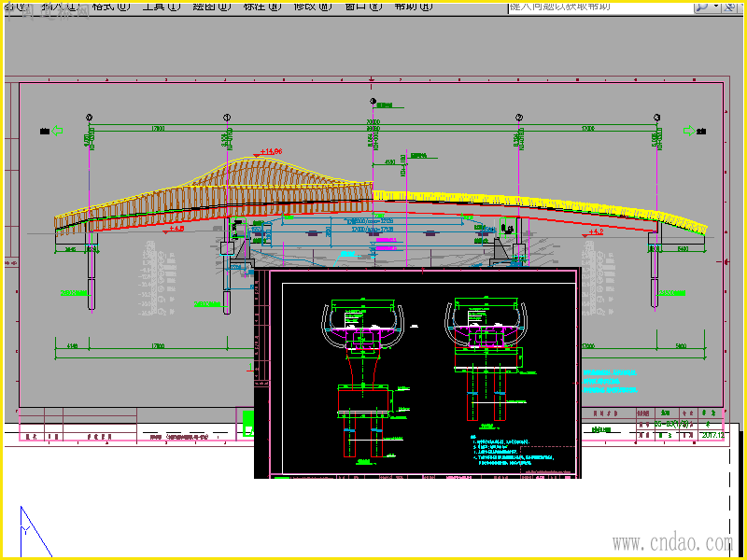This screenshot has height=560, width=747.
Task: Click the help search magnifier icon
Action: pos(702,7)
